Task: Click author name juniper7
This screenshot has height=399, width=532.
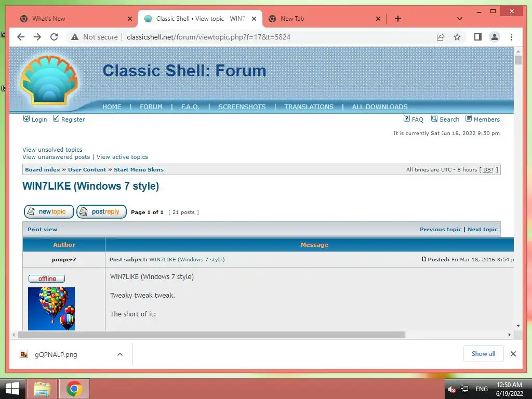Action: click(x=64, y=260)
